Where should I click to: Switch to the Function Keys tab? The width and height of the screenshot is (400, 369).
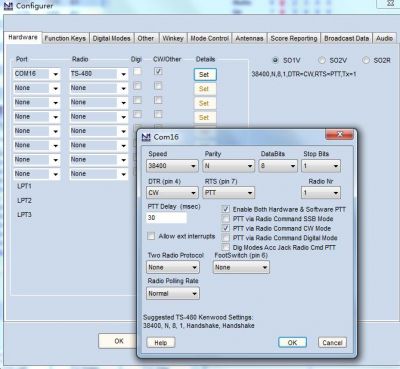click(65, 38)
